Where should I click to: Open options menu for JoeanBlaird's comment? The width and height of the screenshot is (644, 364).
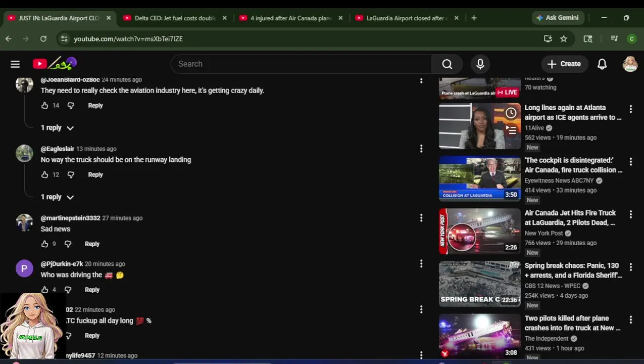coord(421,80)
